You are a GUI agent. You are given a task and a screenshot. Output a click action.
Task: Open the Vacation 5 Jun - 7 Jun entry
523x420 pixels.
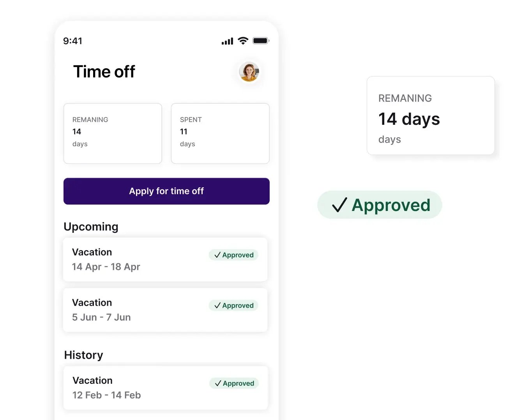point(165,310)
